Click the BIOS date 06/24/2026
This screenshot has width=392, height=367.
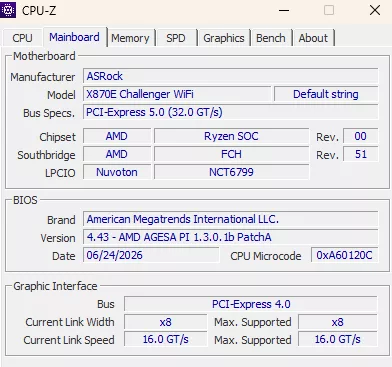click(x=151, y=255)
